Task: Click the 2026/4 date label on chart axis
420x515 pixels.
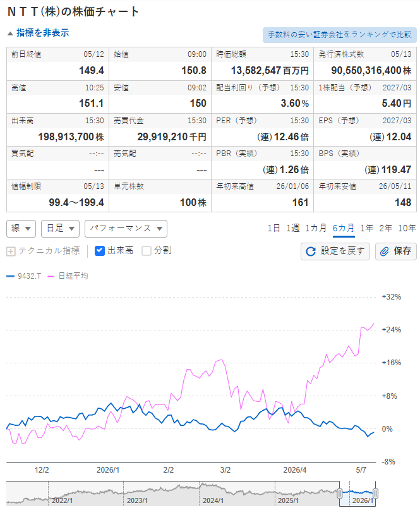Action: point(294,470)
